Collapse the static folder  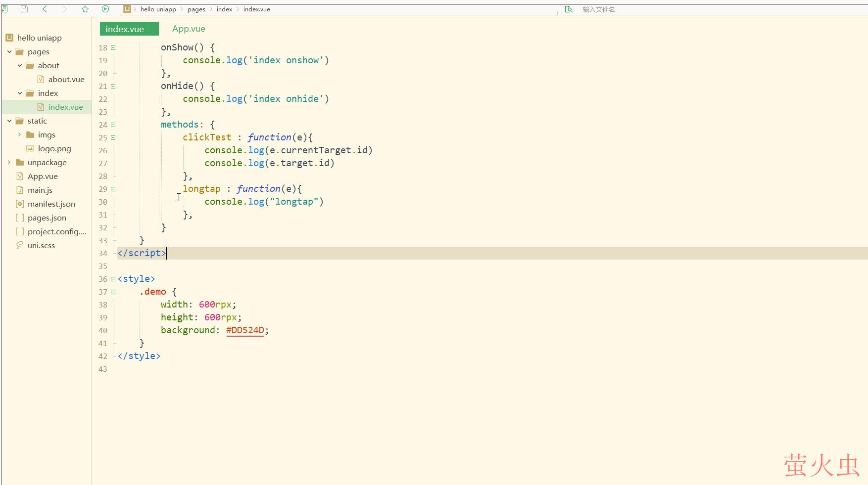point(9,121)
